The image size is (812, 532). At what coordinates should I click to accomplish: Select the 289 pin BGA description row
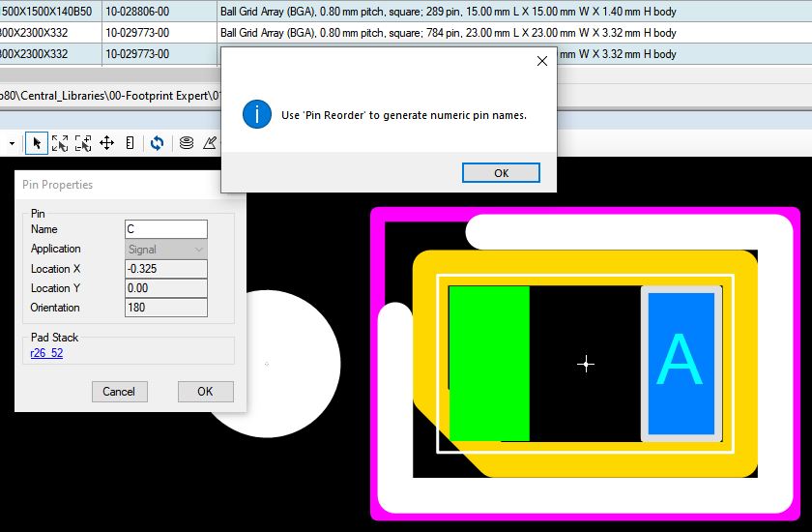coord(448,12)
